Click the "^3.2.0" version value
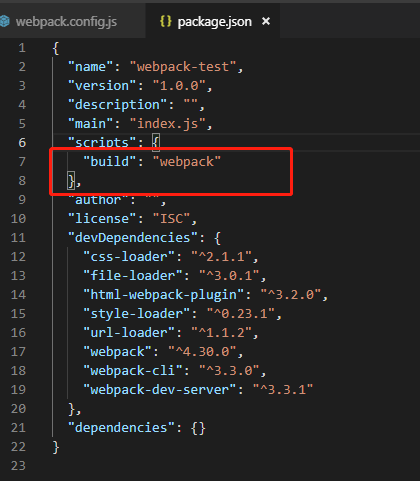Screen dimensions: 420x481 pos(290,295)
